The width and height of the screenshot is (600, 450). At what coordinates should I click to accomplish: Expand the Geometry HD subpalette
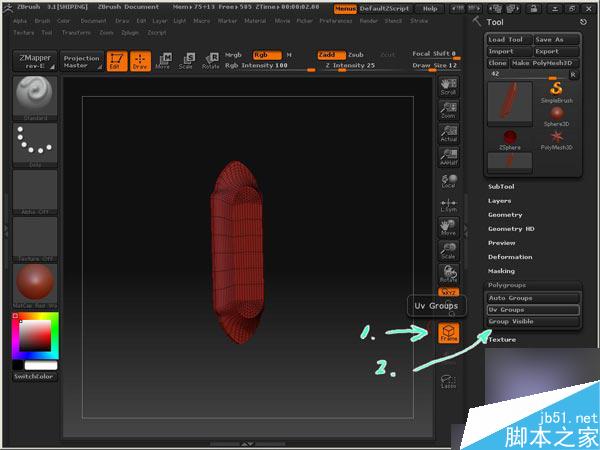point(511,229)
